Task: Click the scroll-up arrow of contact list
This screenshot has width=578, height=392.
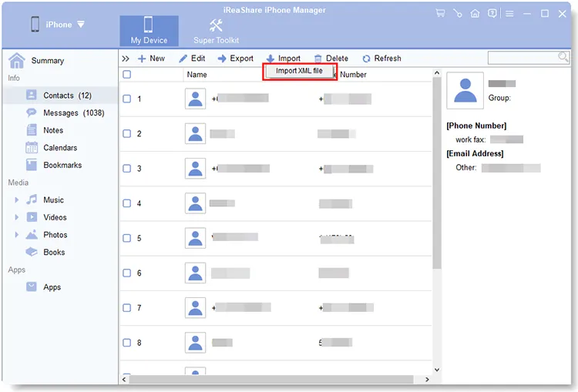Action: pos(437,73)
